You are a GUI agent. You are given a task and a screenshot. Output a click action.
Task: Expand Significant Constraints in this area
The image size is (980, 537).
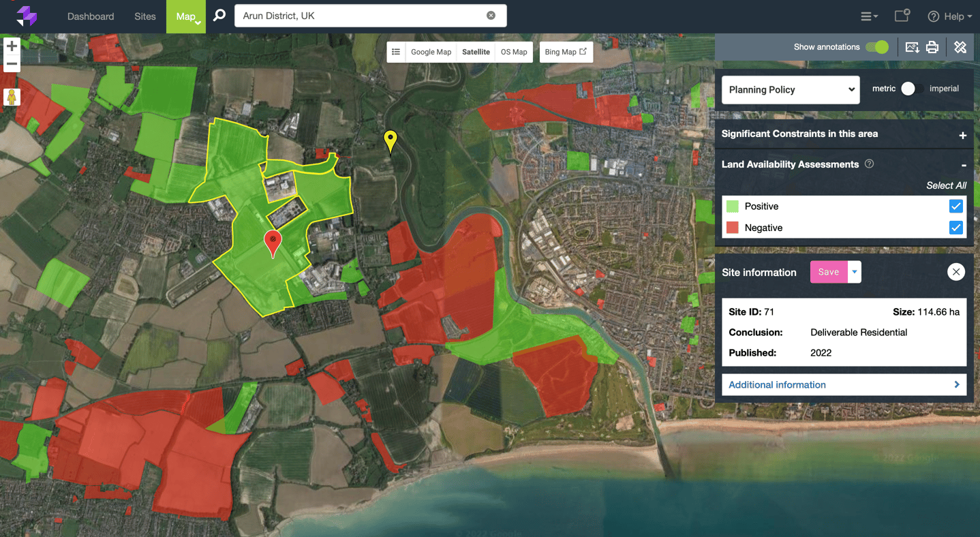pos(963,134)
